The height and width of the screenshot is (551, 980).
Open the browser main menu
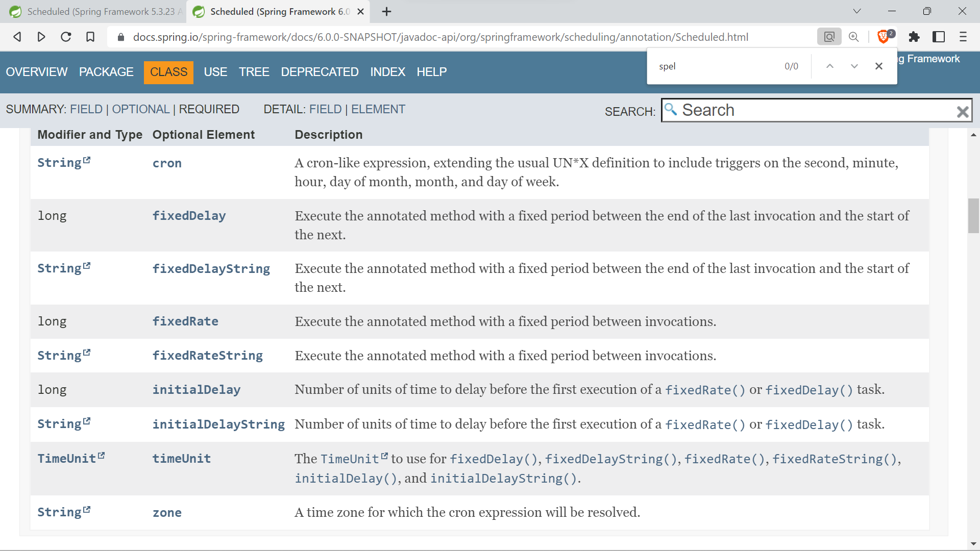[x=963, y=37]
